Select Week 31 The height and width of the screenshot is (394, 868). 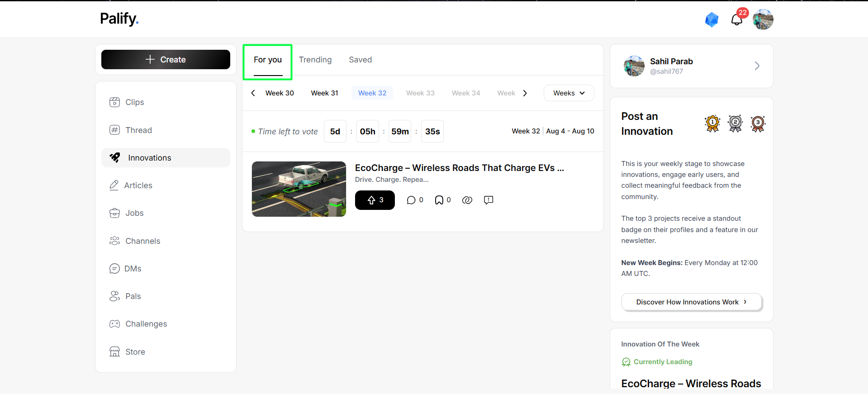click(325, 93)
